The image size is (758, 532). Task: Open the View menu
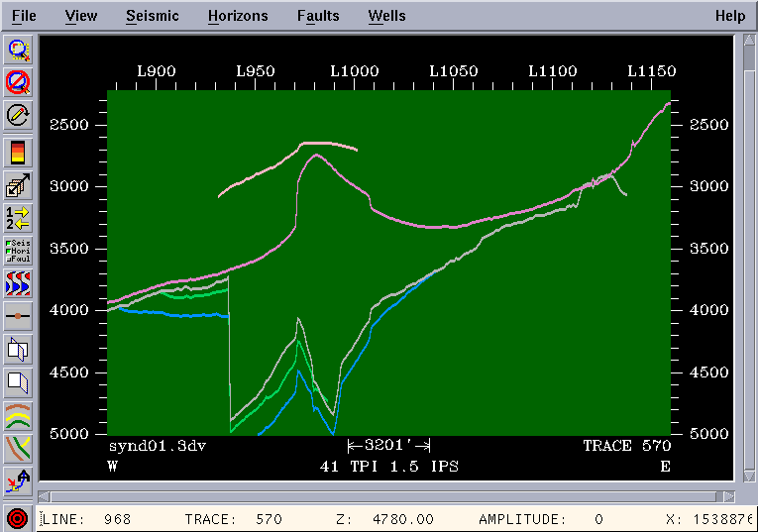(x=80, y=16)
